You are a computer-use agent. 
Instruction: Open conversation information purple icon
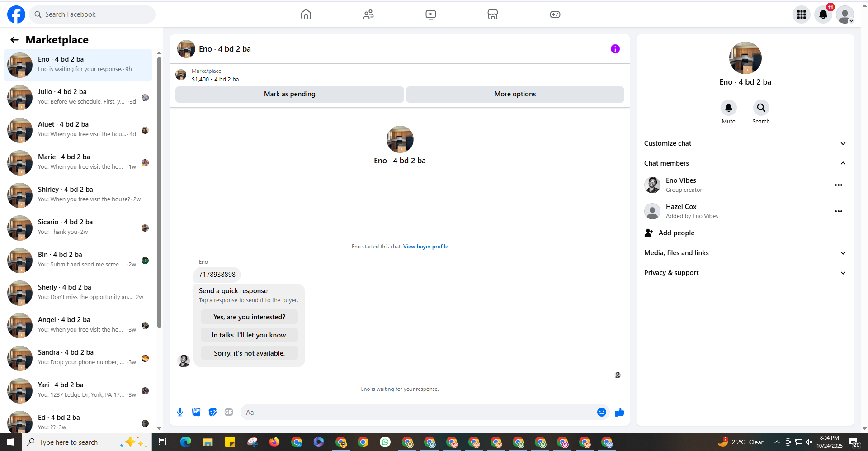click(615, 49)
